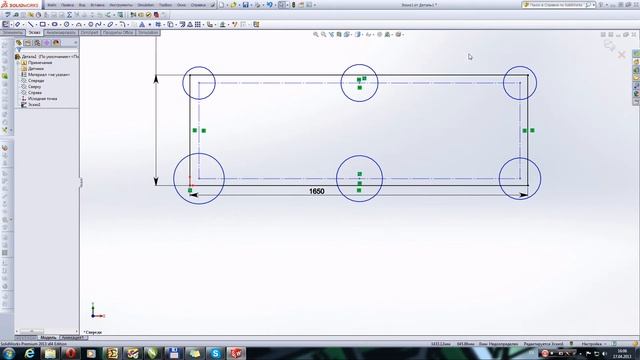Switch to the Продукты Office command tab
640x360 pixels.
tap(118, 32)
